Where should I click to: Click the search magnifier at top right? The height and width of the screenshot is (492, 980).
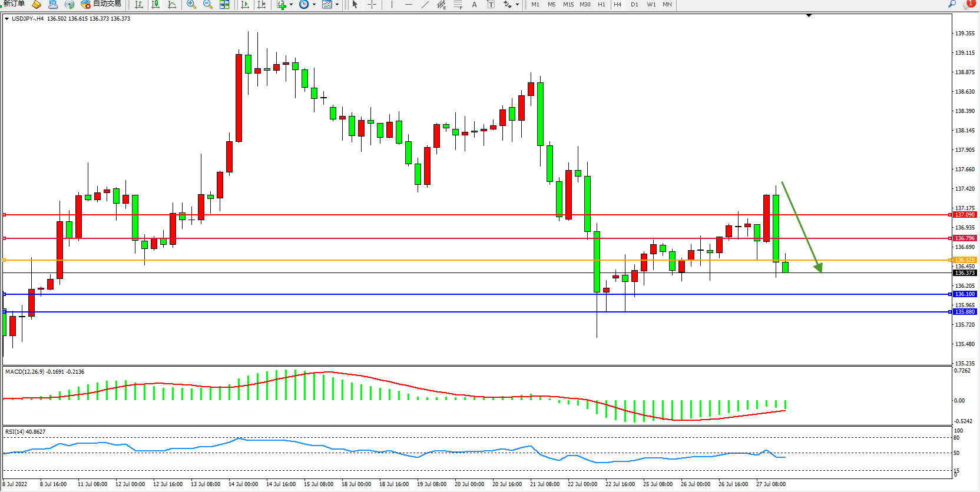coord(952,4)
